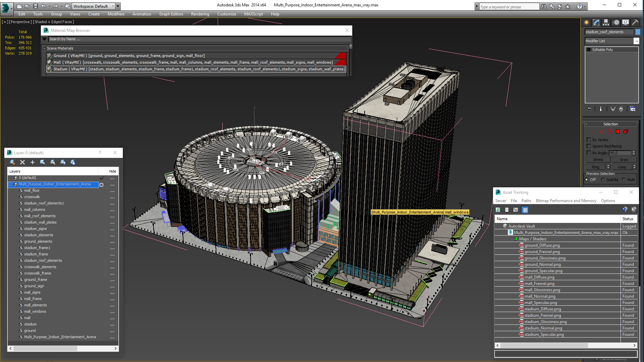This screenshot has width=644, height=362.
Task: Open the Utilities hammer panel tab
Action: click(x=635, y=22)
